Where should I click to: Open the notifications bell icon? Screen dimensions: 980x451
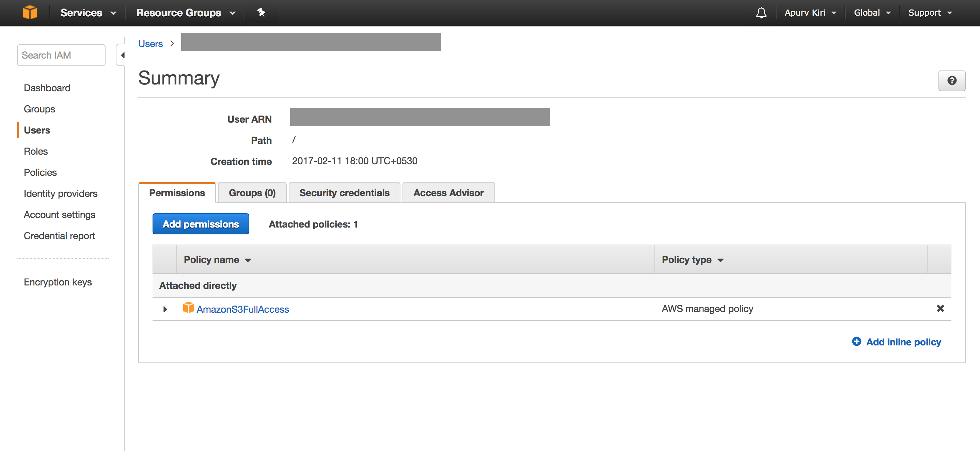click(x=761, y=13)
